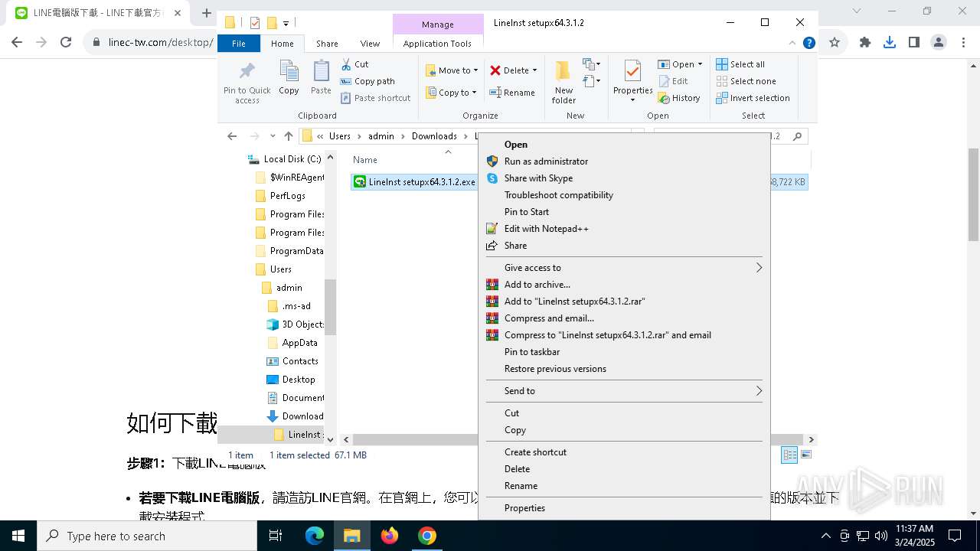980x551 pixels.
Task: Click the Rename ribbon button
Action: point(512,93)
